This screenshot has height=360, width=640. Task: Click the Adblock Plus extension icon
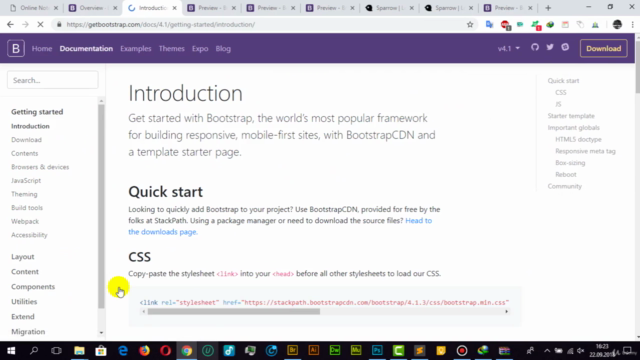(505, 25)
